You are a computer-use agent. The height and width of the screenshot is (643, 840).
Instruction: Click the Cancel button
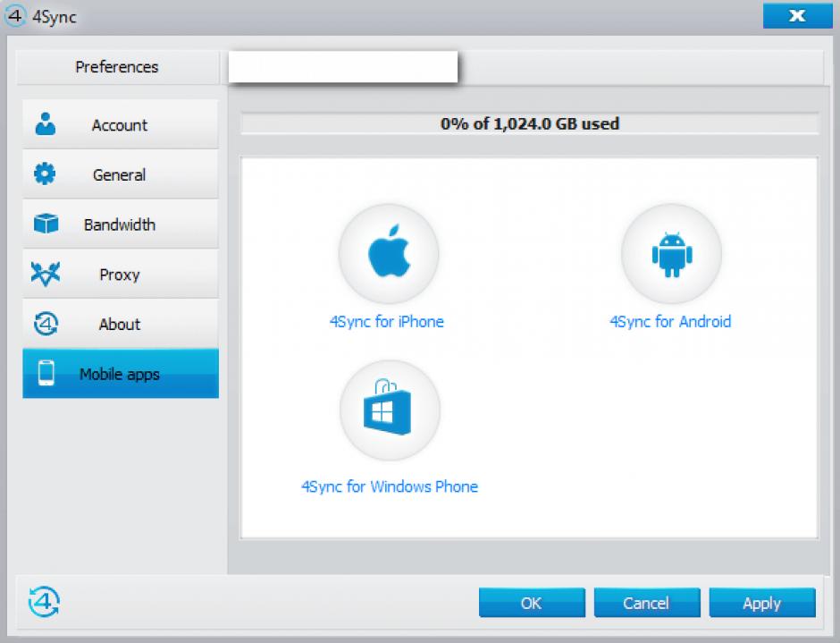(x=647, y=603)
